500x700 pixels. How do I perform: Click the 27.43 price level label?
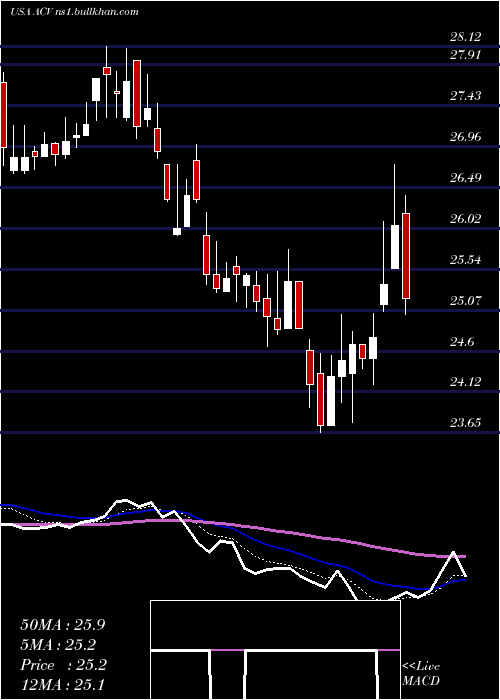(x=465, y=96)
